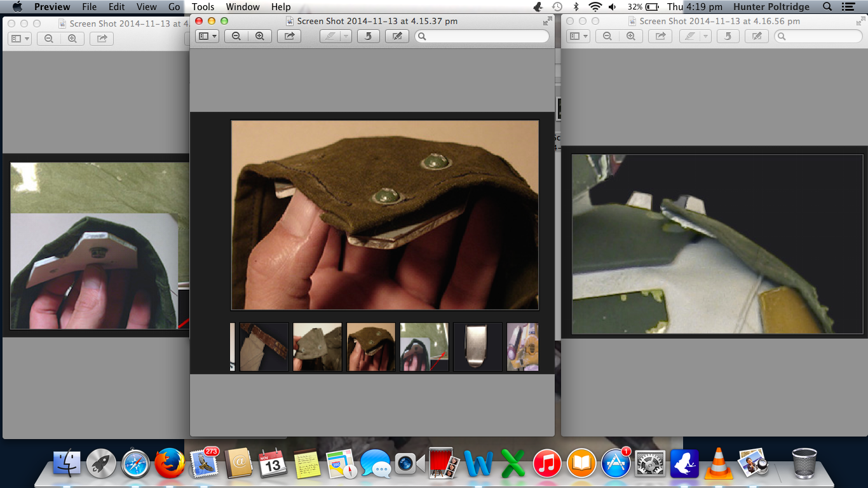
Task: Click the search field in front Preview window
Action: click(483, 36)
